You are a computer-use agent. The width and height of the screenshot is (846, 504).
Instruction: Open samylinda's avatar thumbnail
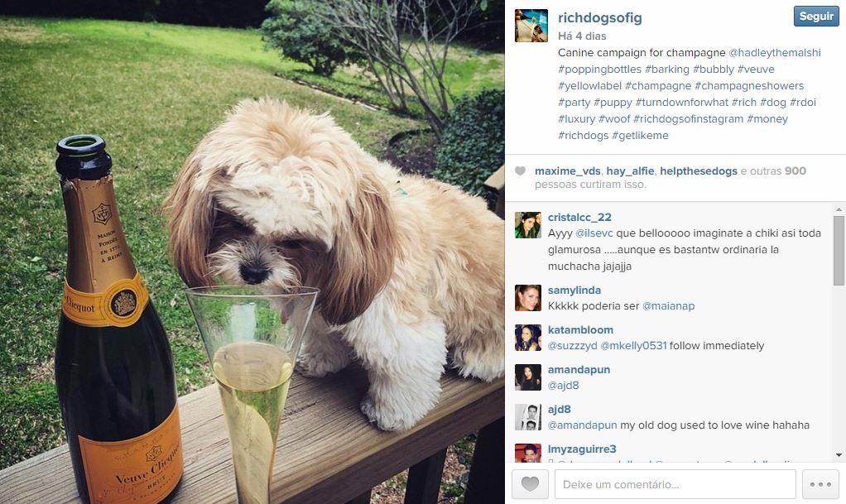coord(527,298)
